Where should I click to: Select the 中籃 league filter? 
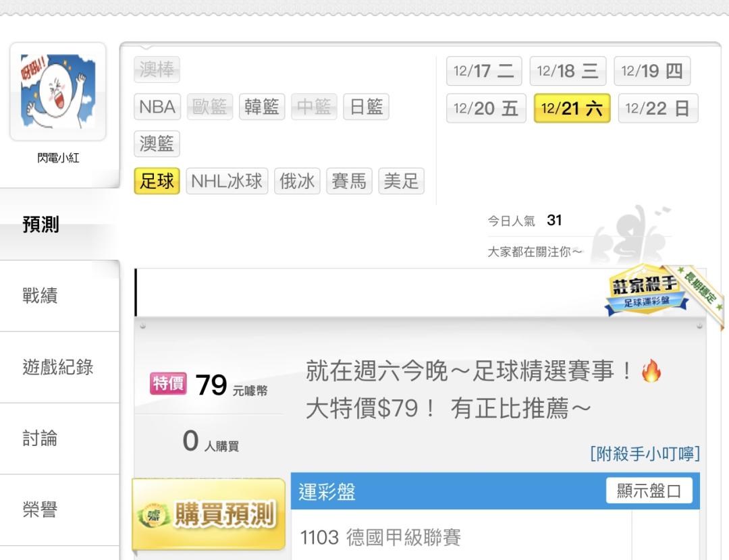pos(314,107)
